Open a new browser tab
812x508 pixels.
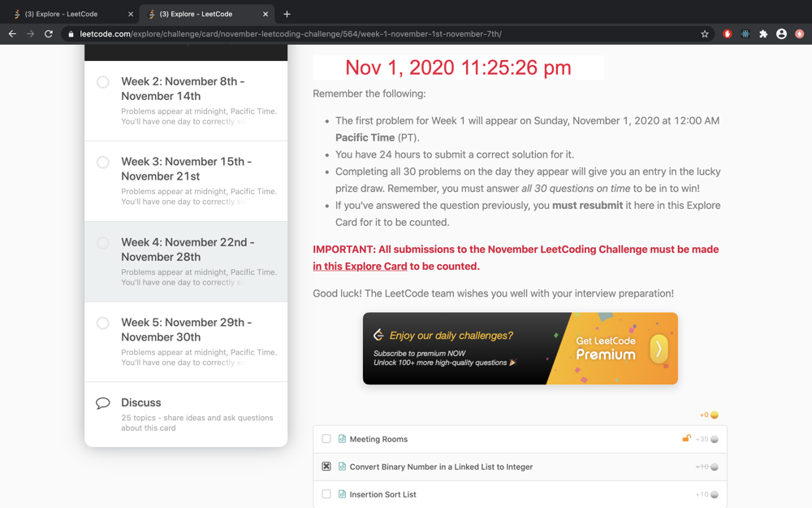287,14
